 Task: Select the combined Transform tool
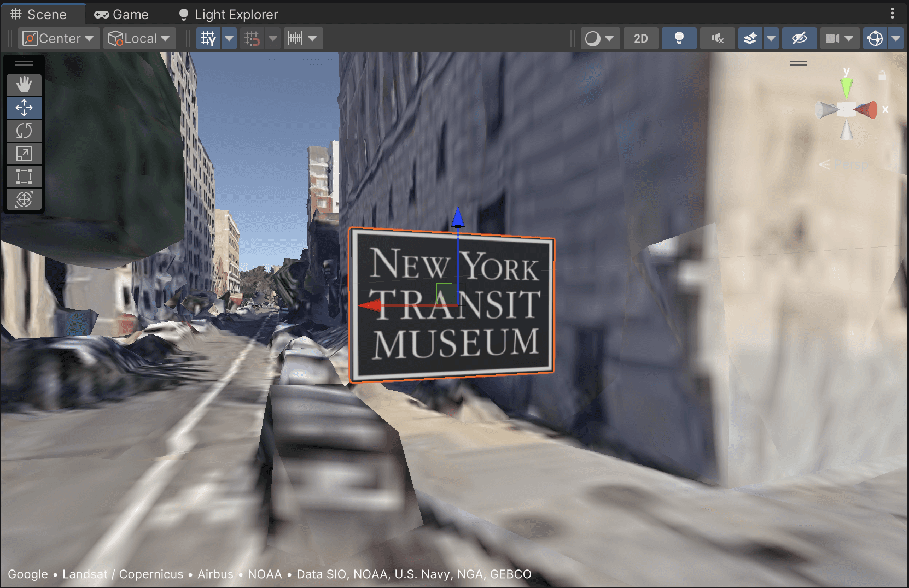pyautogui.click(x=24, y=199)
